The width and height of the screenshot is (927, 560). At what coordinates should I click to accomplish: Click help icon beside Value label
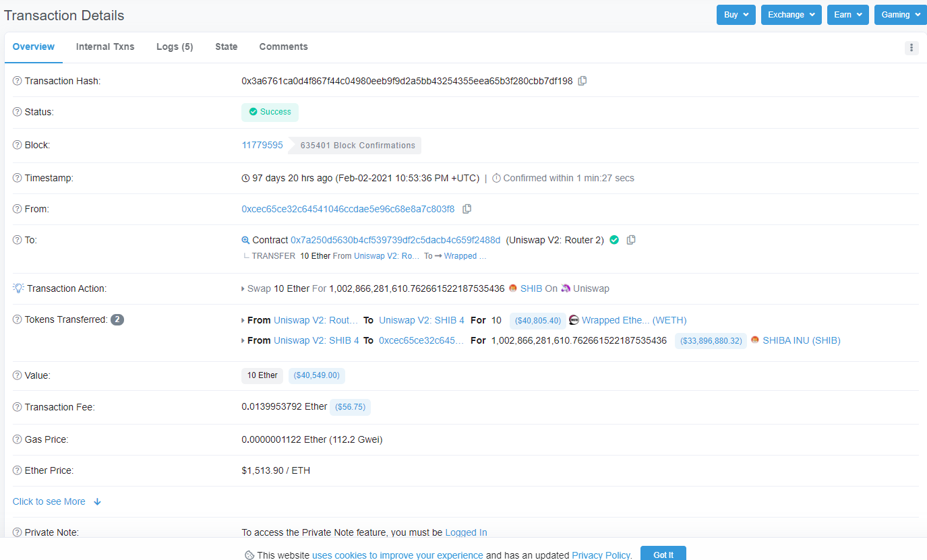(x=18, y=375)
